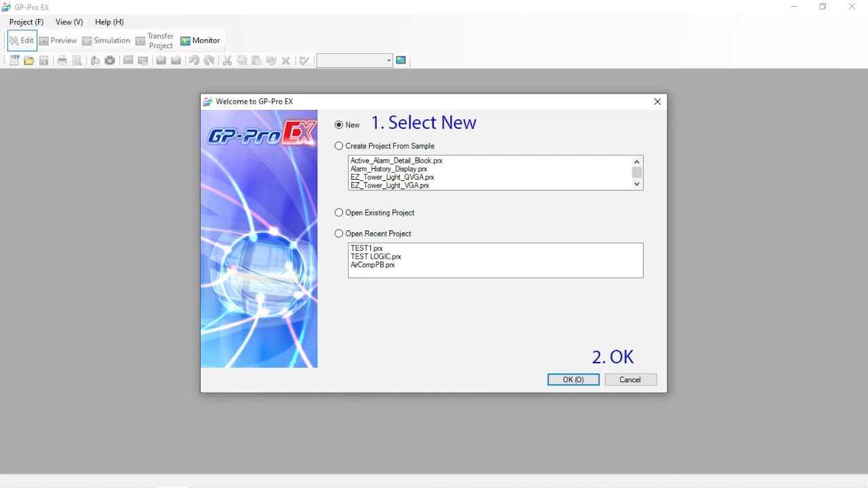The width and height of the screenshot is (868, 488).
Task: Open Transfer Project
Action: pos(155,41)
